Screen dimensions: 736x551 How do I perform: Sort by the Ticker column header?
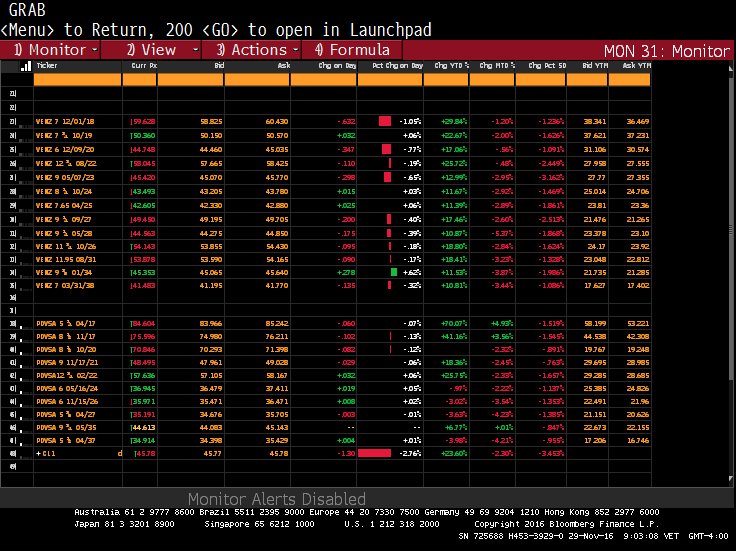(x=47, y=66)
